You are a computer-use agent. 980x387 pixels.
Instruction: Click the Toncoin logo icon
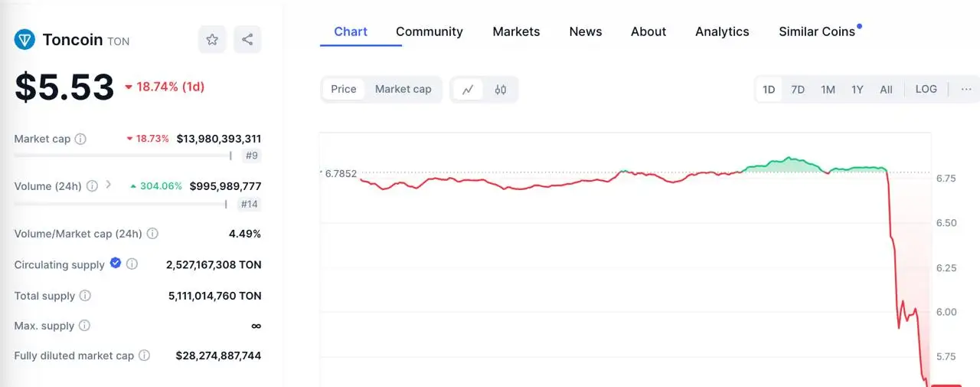24,40
